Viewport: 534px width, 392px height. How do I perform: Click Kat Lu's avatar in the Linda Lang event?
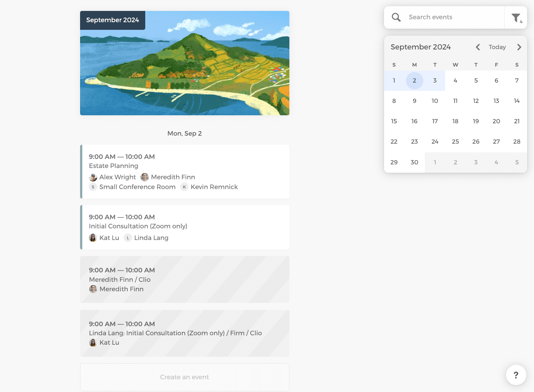(93, 343)
